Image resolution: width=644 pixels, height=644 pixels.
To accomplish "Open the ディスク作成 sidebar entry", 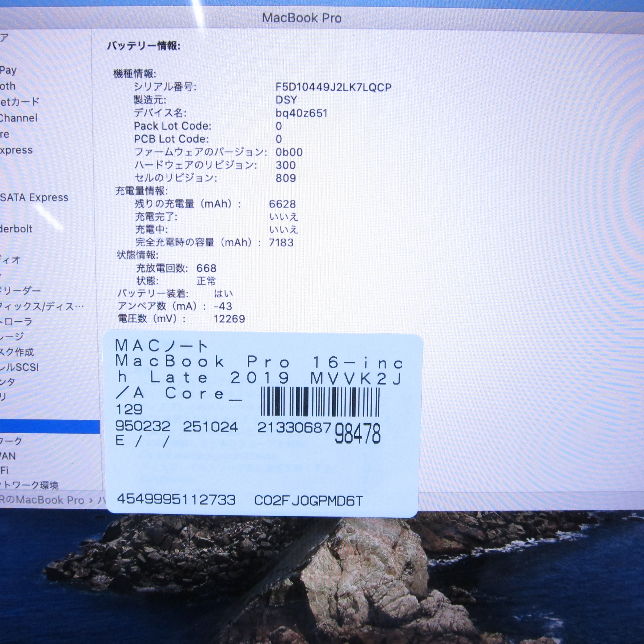I will pyautogui.click(x=17, y=352).
